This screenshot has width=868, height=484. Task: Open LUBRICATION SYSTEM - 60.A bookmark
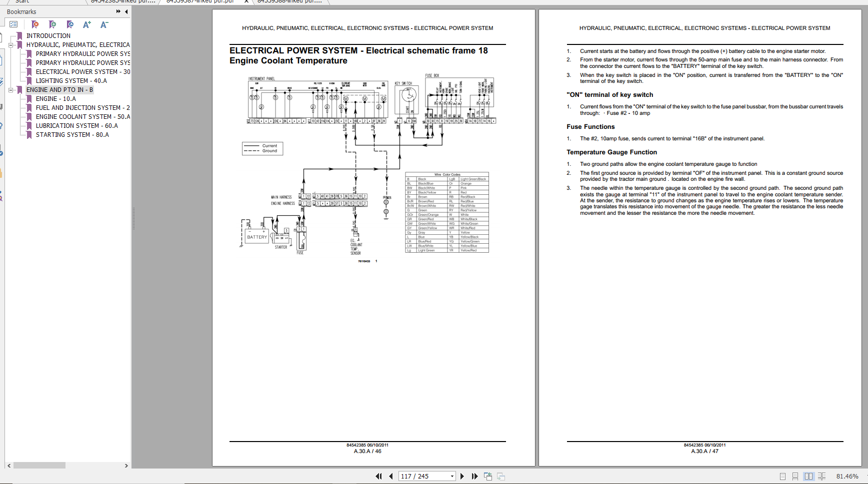pyautogui.click(x=77, y=126)
